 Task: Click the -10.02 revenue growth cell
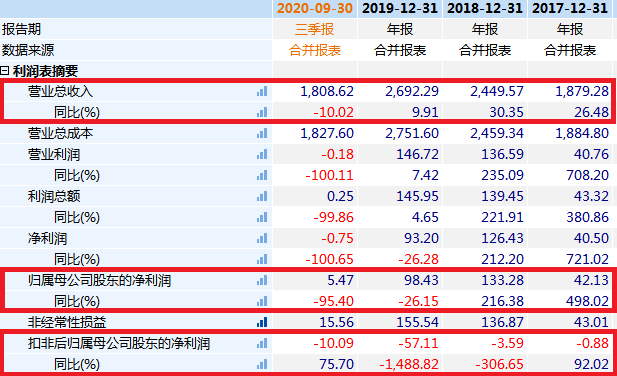point(334,112)
